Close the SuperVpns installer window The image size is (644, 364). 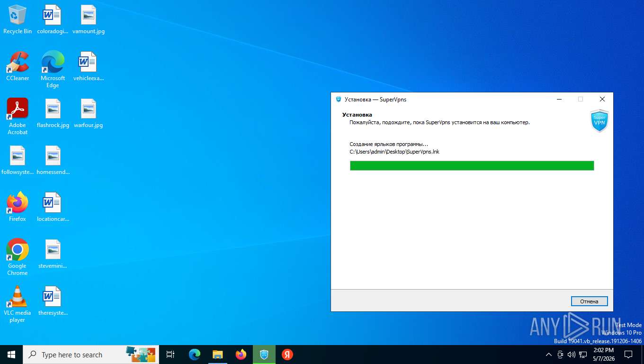coord(602,100)
